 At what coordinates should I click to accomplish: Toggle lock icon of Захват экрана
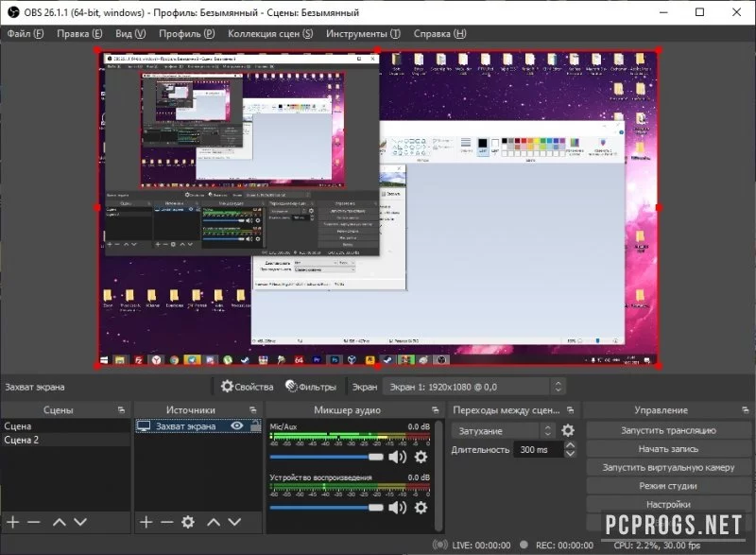(255, 426)
